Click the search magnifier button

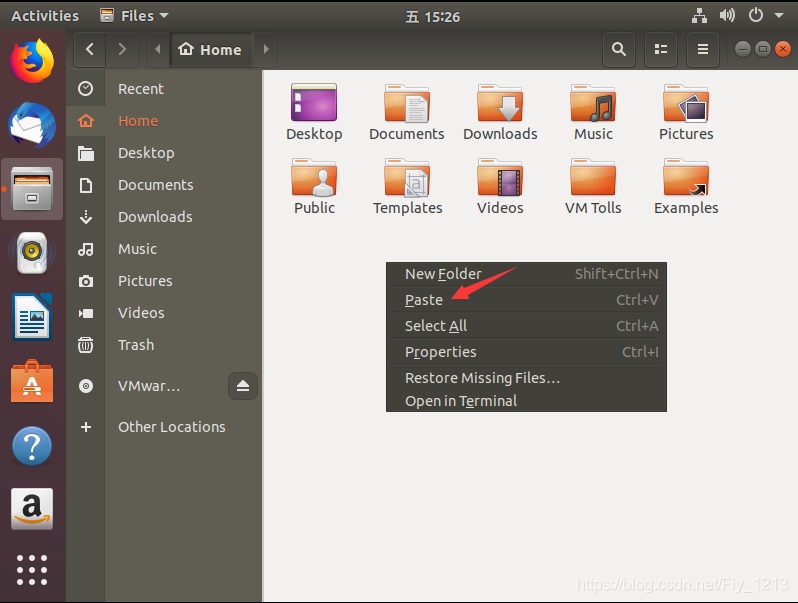619,49
